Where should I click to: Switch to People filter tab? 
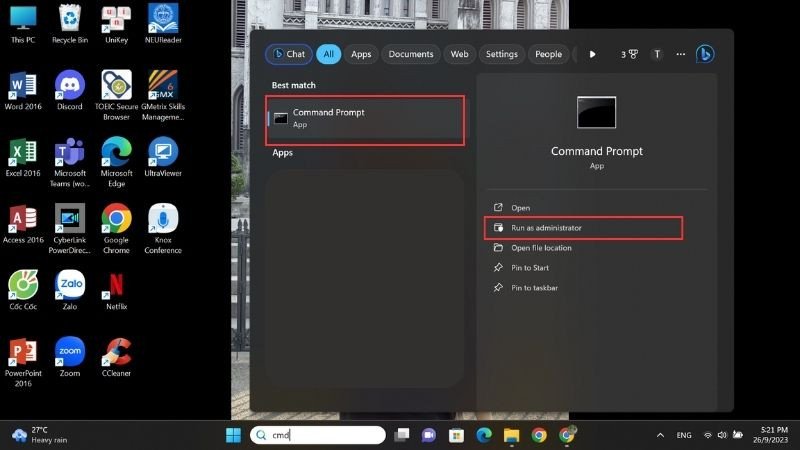pos(548,54)
